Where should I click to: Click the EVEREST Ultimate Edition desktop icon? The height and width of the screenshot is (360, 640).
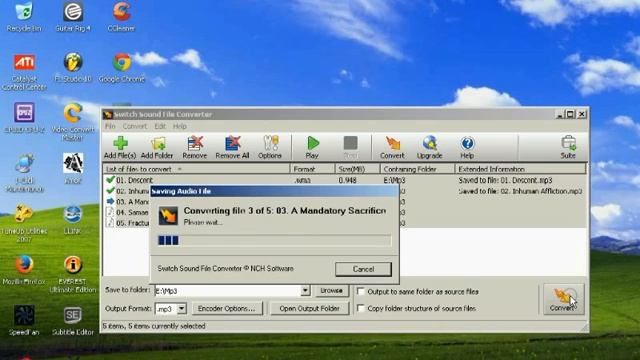(x=73, y=274)
